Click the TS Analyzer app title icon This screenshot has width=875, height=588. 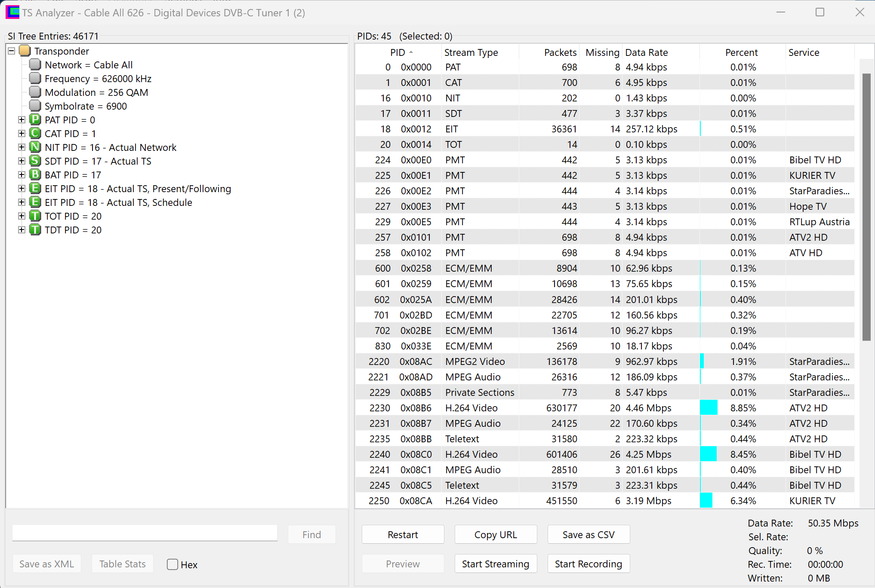point(12,12)
